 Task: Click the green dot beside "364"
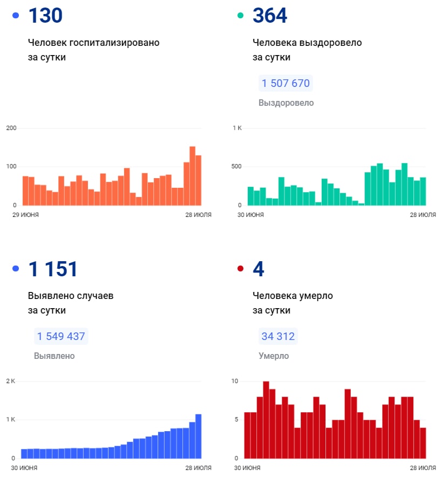240,16
